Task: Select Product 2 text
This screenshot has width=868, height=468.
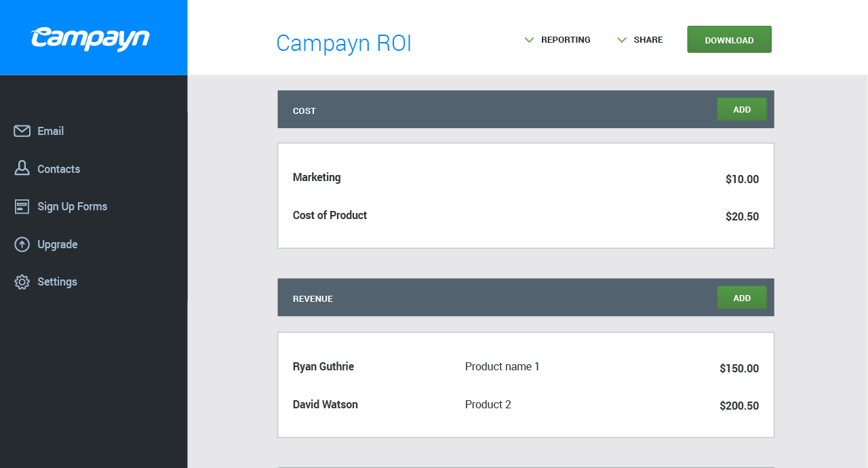Action: pos(488,404)
